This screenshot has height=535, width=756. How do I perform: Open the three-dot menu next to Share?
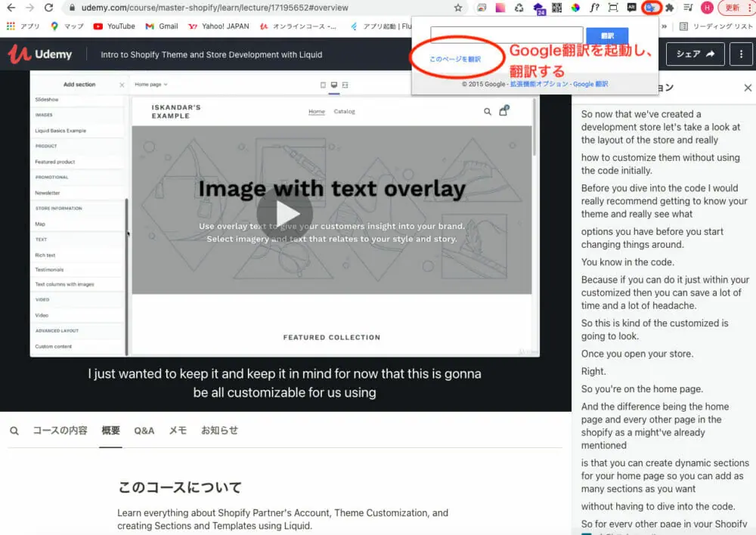point(741,54)
